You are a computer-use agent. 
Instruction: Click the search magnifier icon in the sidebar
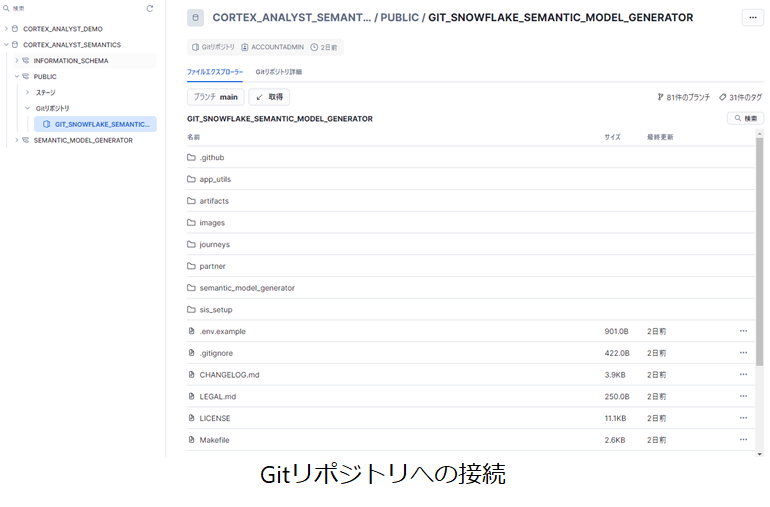pos(6,8)
